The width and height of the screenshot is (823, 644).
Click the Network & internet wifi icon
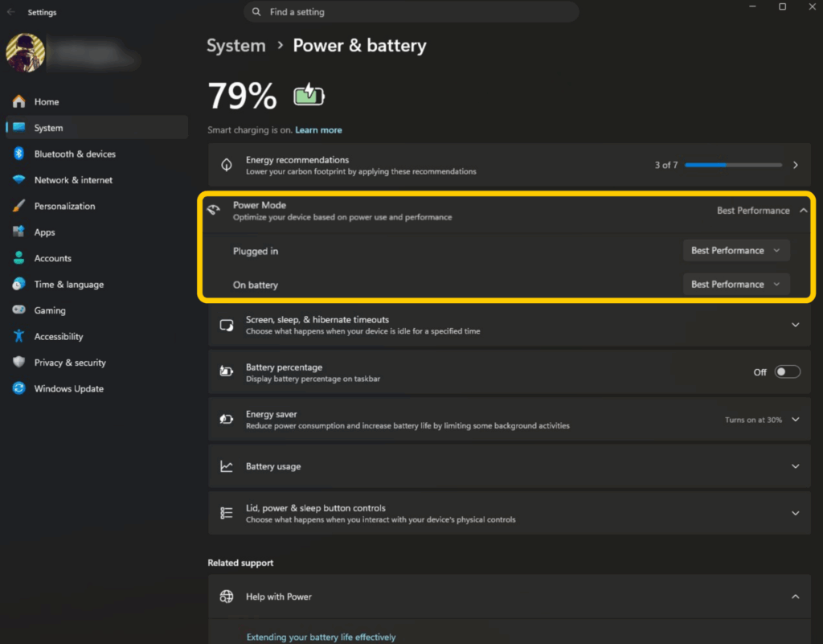tap(19, 179)
